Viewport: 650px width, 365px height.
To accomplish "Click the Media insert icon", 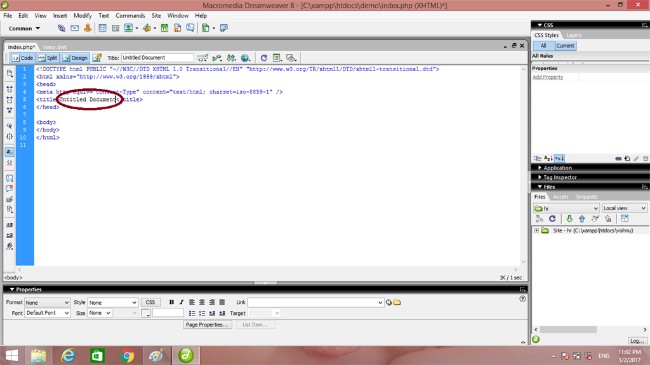I will (147, 28).
